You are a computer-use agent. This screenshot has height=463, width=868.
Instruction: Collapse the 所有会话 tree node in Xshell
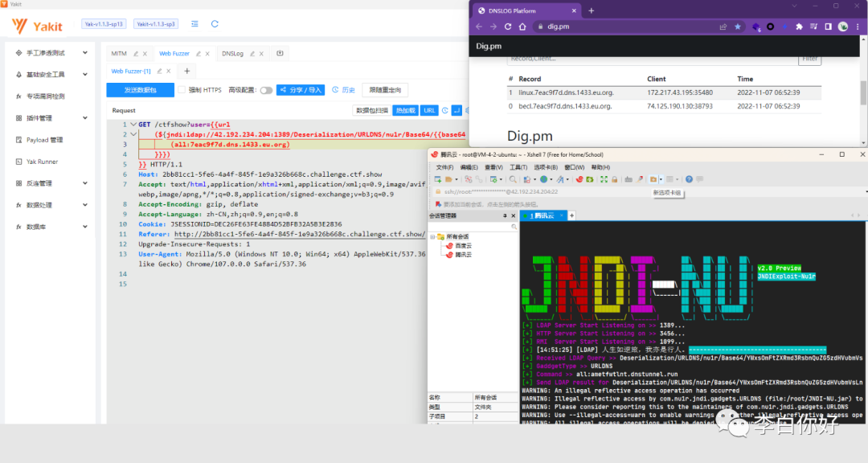[433, 236]
